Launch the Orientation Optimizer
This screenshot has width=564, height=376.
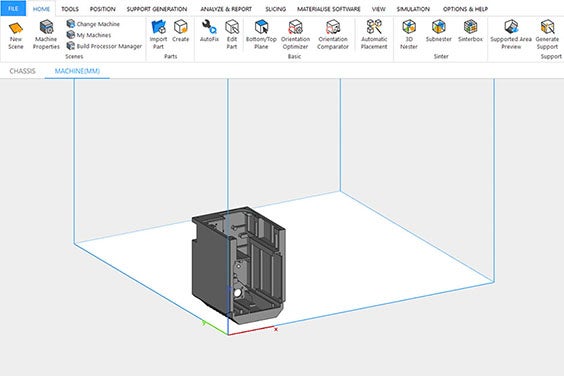295,35
